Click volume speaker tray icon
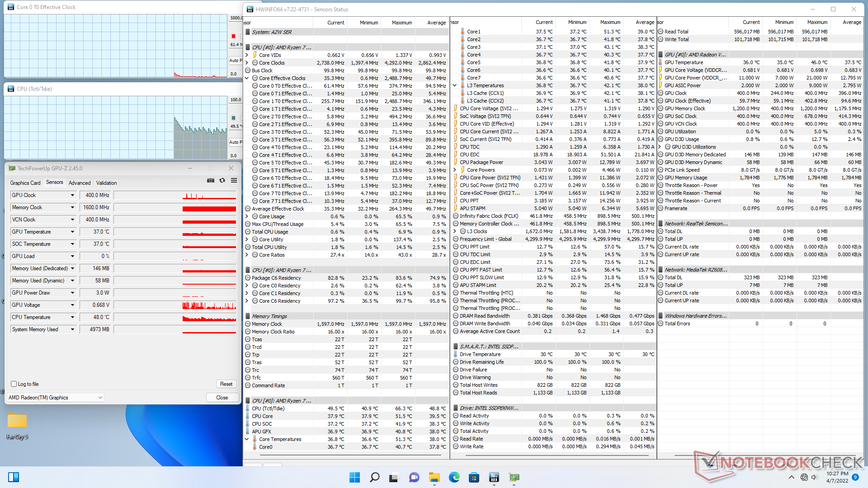The width and height of the screenshot is (868, 488). coord(815,477)
